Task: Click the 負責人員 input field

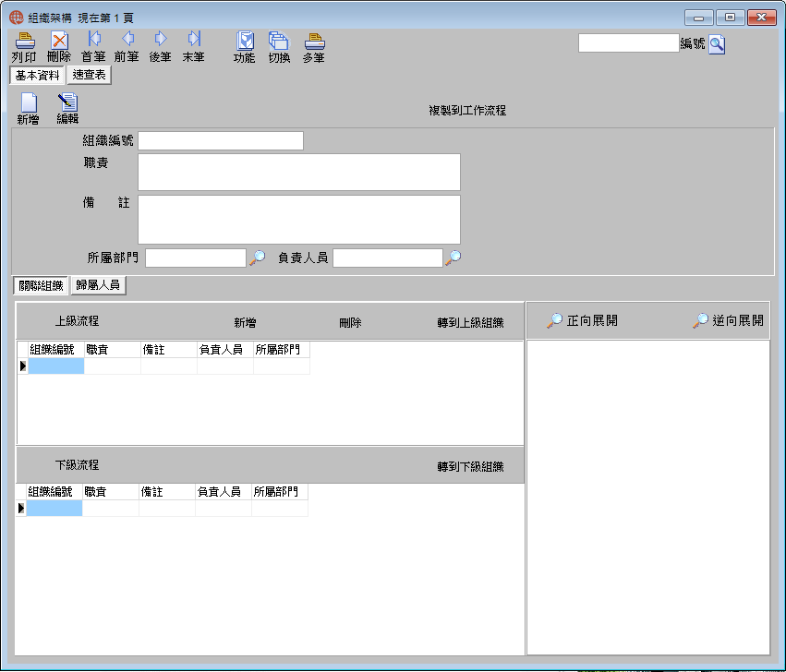Action: pos(388,258)
